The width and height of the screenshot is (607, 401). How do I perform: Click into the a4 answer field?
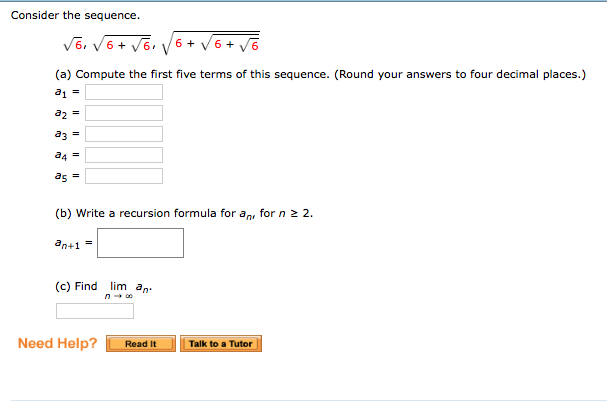point(124,155)
